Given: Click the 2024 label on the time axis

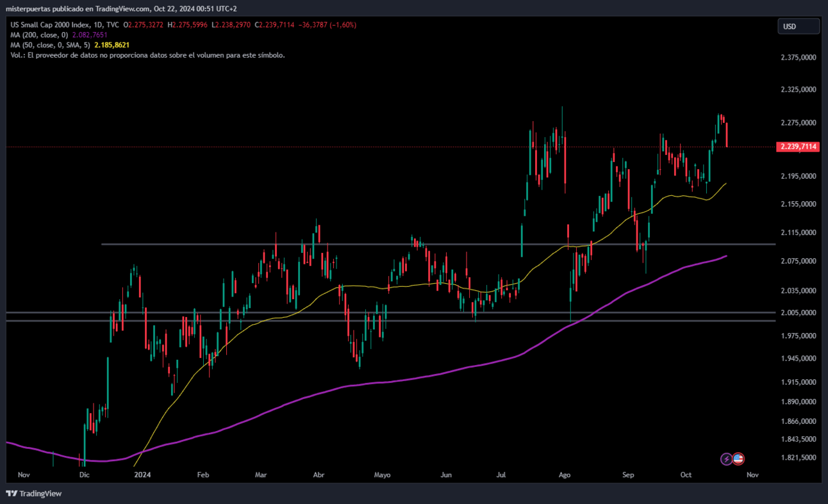Looking at the screenshot, I should point(142,475).
